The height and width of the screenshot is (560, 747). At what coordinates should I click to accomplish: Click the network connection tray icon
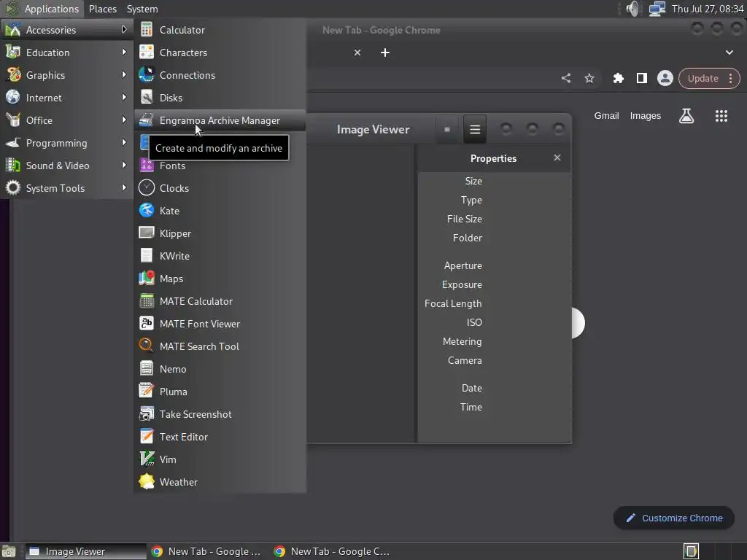click(x=657, y=9)
